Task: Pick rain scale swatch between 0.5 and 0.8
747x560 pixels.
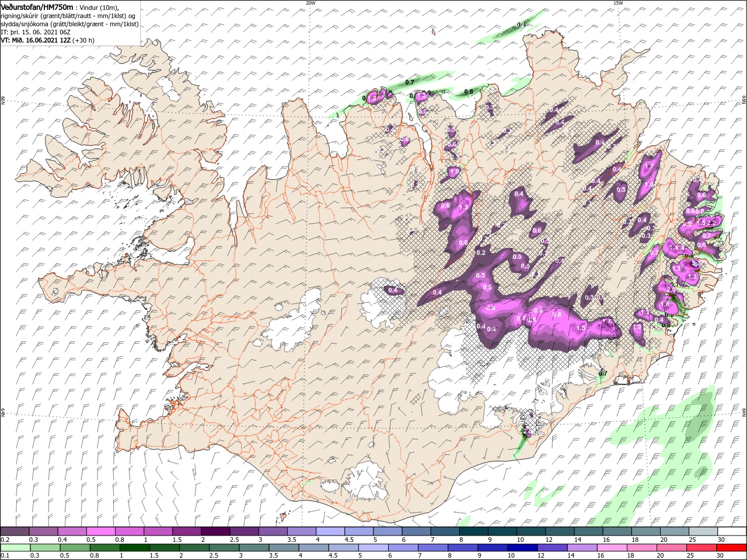Action: coord(75,548)
